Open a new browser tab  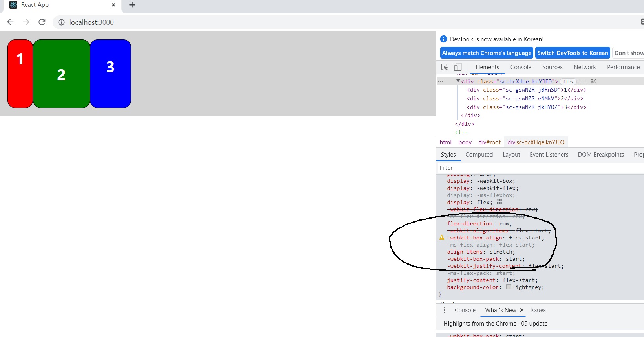click(132, 5)
